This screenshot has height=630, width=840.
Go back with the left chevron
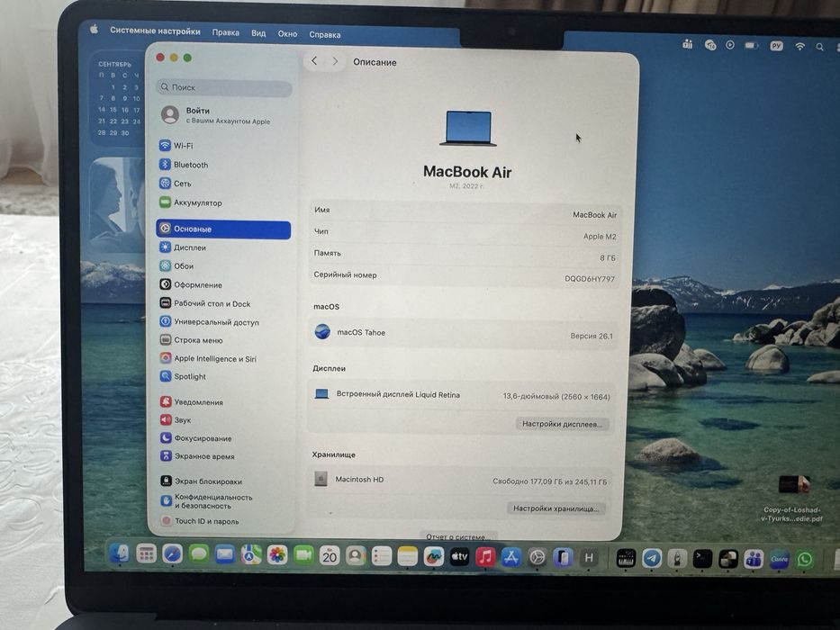[314, 61]
